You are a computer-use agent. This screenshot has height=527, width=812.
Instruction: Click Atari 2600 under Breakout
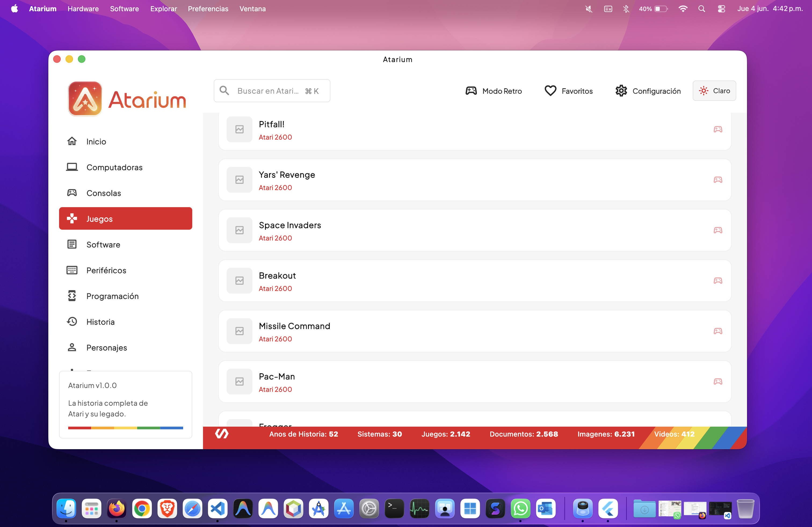click(275, 288)
